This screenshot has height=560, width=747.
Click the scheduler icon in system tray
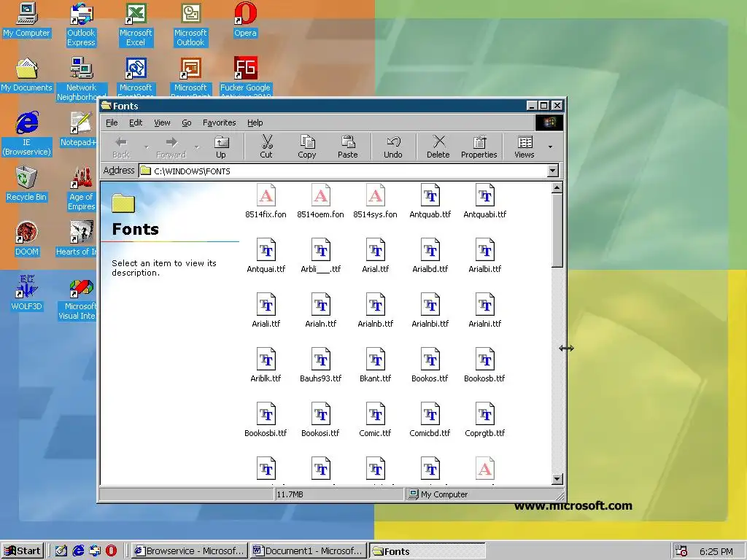[x=682, y=551]
